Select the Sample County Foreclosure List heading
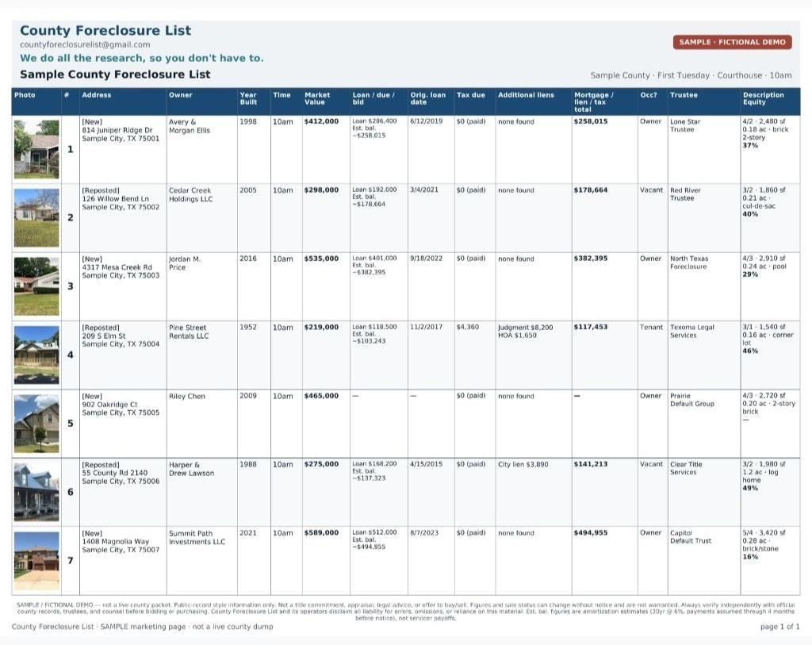 click(x=115, y=74)
